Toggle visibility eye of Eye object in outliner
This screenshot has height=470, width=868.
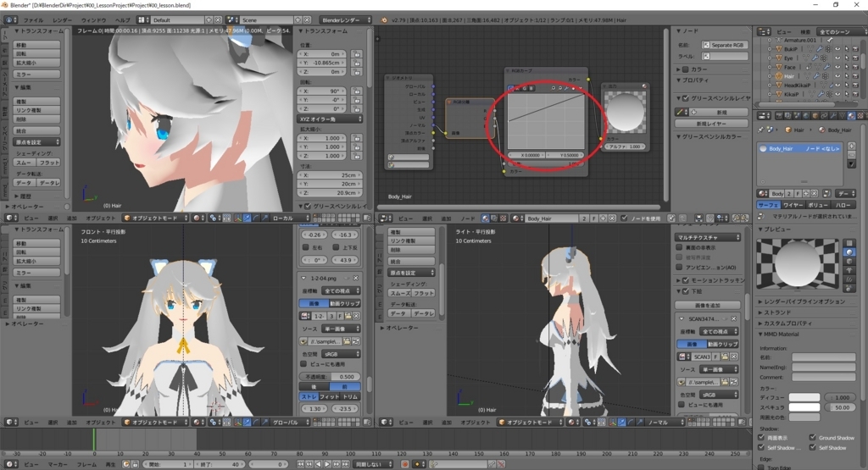837,58
